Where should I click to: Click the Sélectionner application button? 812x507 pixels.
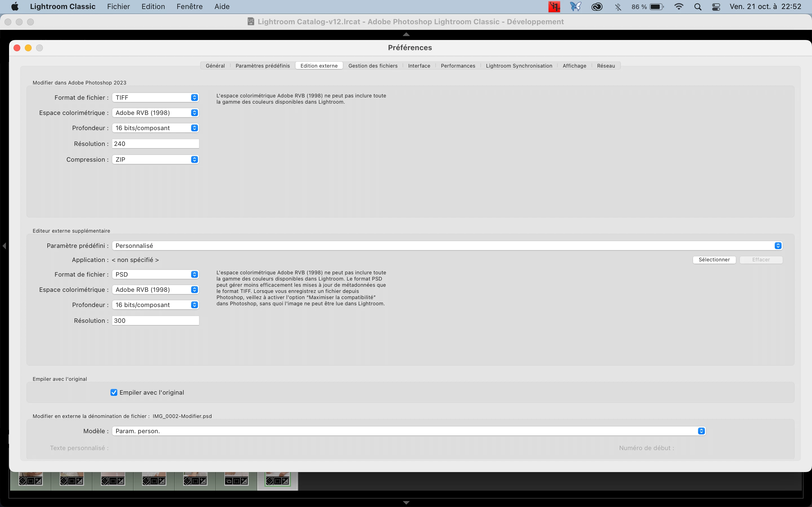pos(714,259)
